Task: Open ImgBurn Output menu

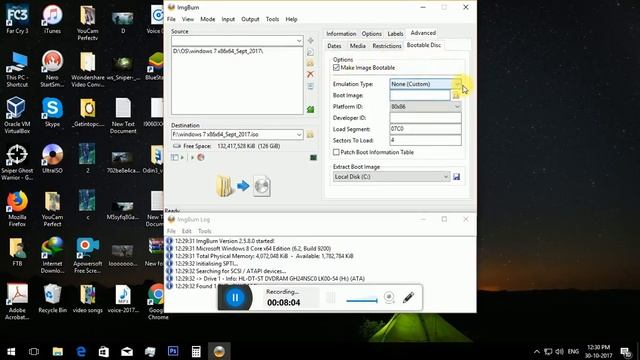Action: tap(250, 19)
